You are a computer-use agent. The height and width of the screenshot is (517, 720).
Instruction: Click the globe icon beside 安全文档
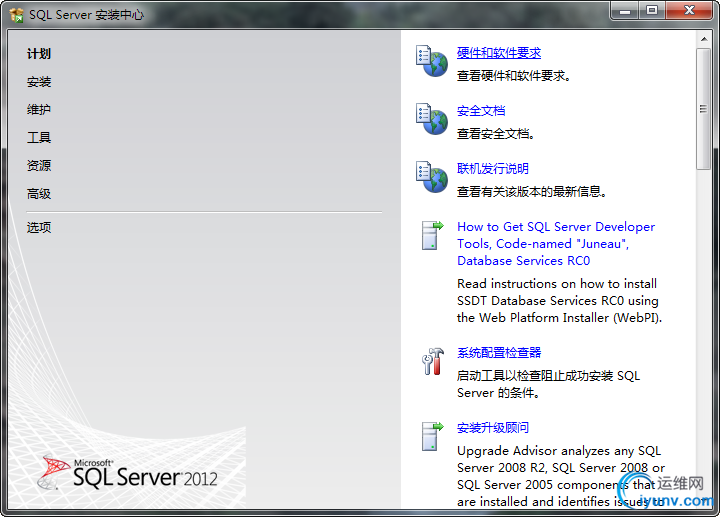click(432, 118)
